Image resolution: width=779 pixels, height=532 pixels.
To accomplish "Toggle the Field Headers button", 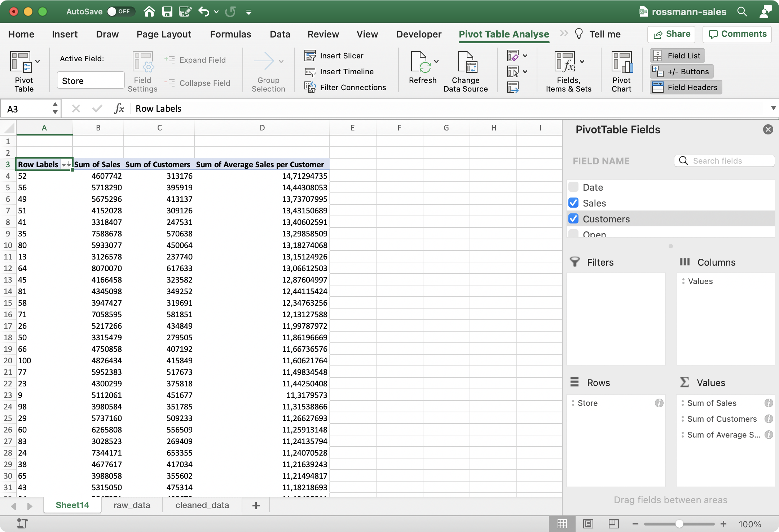I will pyautogui.click(x=686, y=88).
